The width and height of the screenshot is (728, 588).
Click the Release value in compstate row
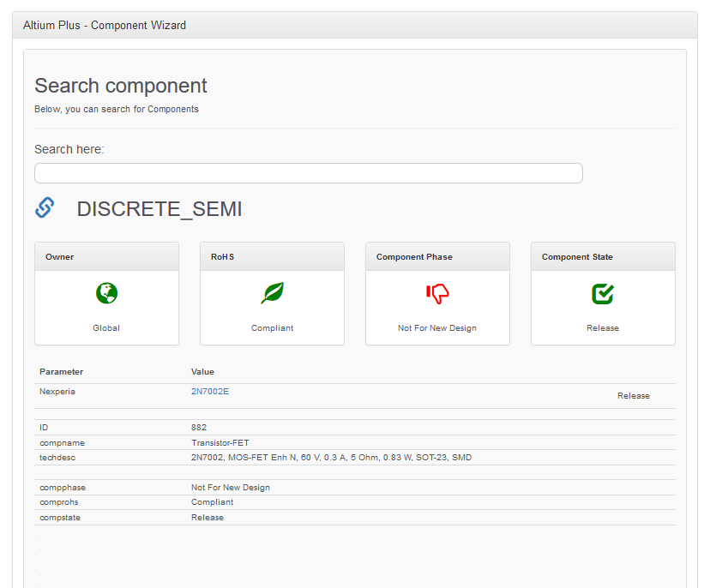[x=207, y=517]
